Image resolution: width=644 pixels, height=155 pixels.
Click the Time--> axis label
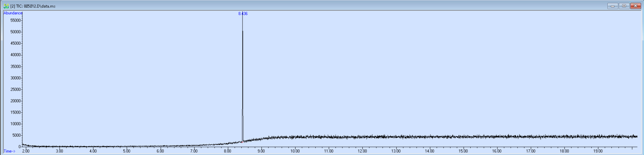pos(10,151)
